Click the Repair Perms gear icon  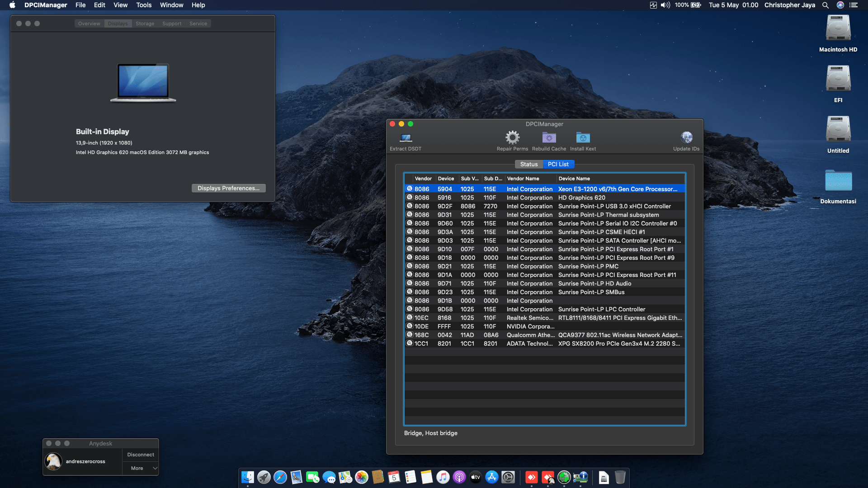[512, 137]
